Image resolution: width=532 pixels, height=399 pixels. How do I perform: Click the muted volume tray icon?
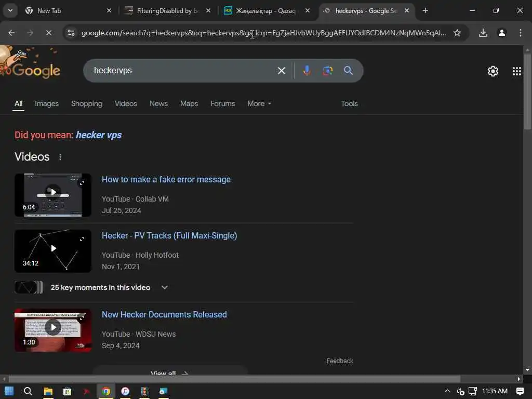pos(460,392)
